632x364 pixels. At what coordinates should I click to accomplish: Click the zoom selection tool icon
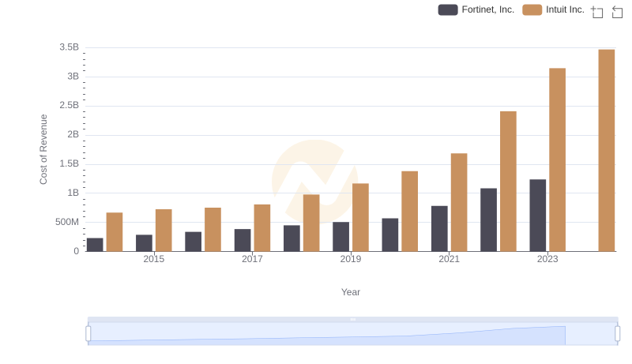[597, 12]
